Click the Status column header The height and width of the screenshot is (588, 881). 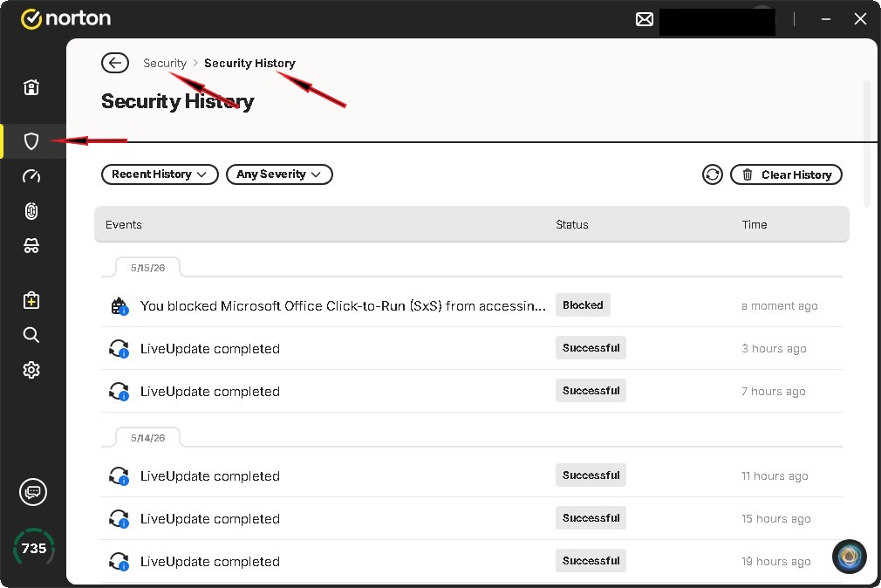coord(572,224)
